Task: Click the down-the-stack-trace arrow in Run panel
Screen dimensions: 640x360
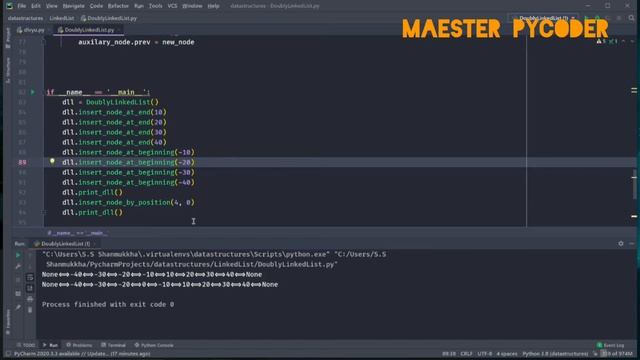Action: (30, 266)
